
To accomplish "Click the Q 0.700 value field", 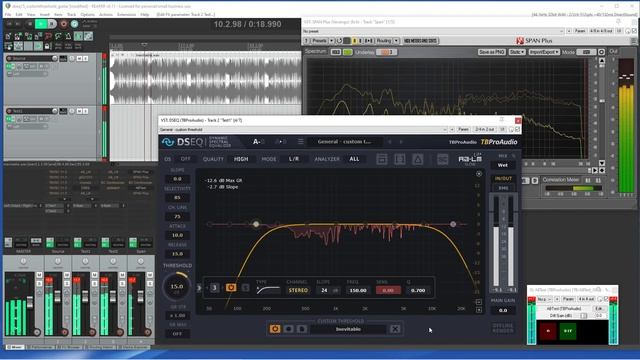I will click(x=418, y=290).
